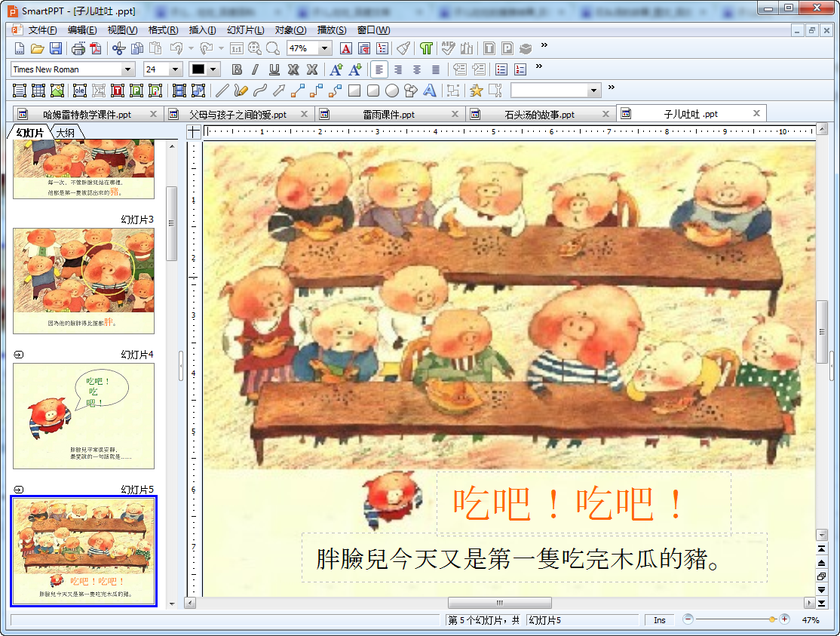Viewport: 840px width, 636px height.
Task: Select the straight line drawing tool
Action: pos(222,91)
